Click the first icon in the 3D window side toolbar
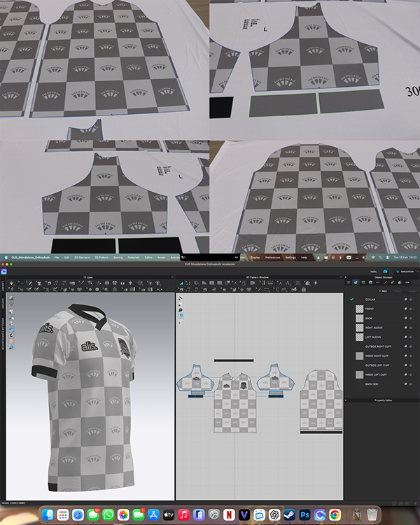The width and height of the screenshot is (420, 525). click(11, 298)
